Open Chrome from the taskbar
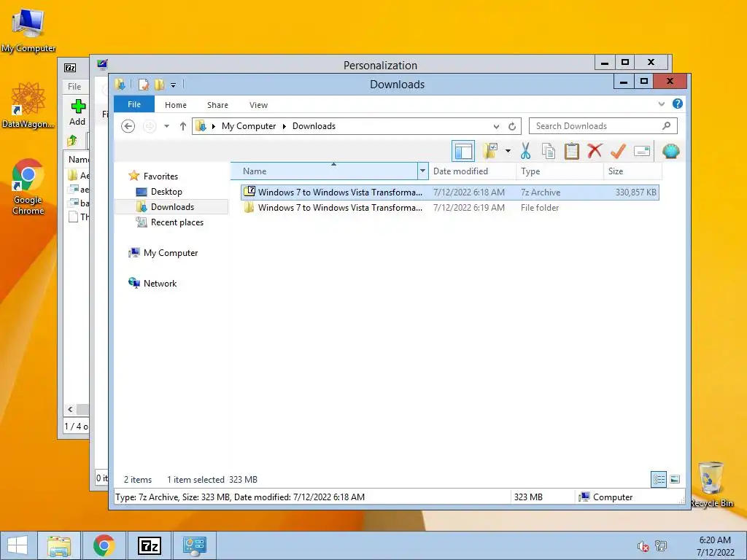747x560 pixels. click(x=104, y=545)
